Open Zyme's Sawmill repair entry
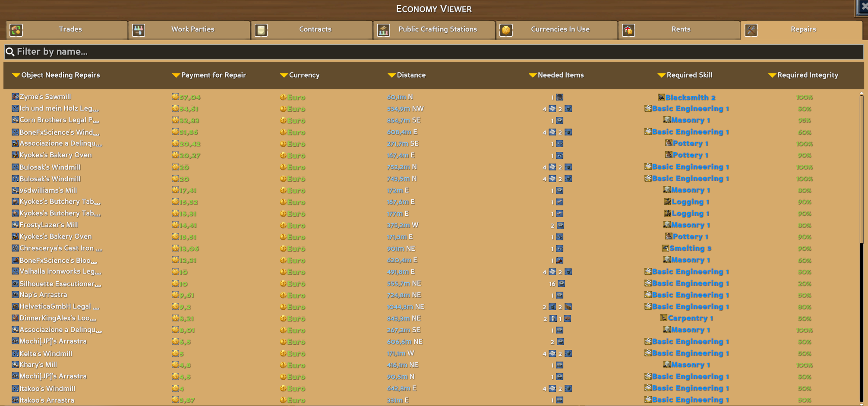 (x=45, y=97)
